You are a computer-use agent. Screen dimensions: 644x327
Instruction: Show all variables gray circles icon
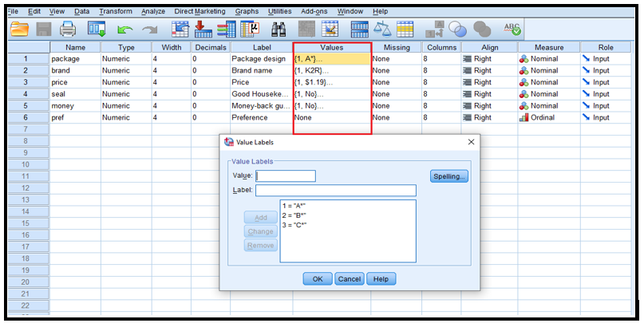[x=482, y=30]
